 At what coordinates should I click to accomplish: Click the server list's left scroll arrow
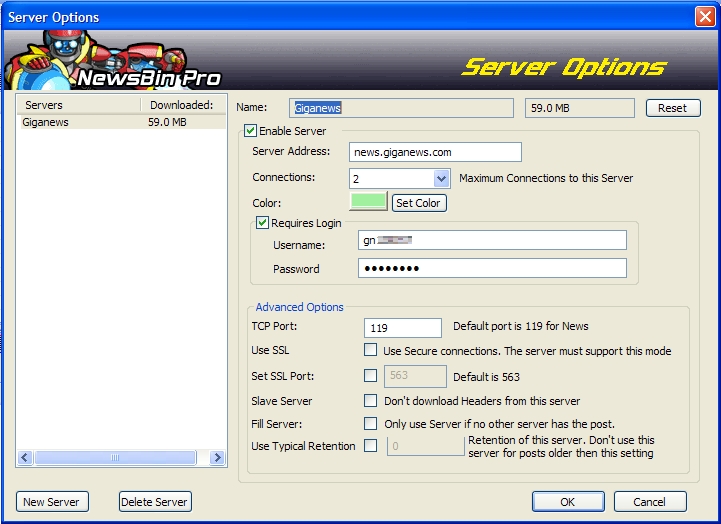tap(25, 457)
